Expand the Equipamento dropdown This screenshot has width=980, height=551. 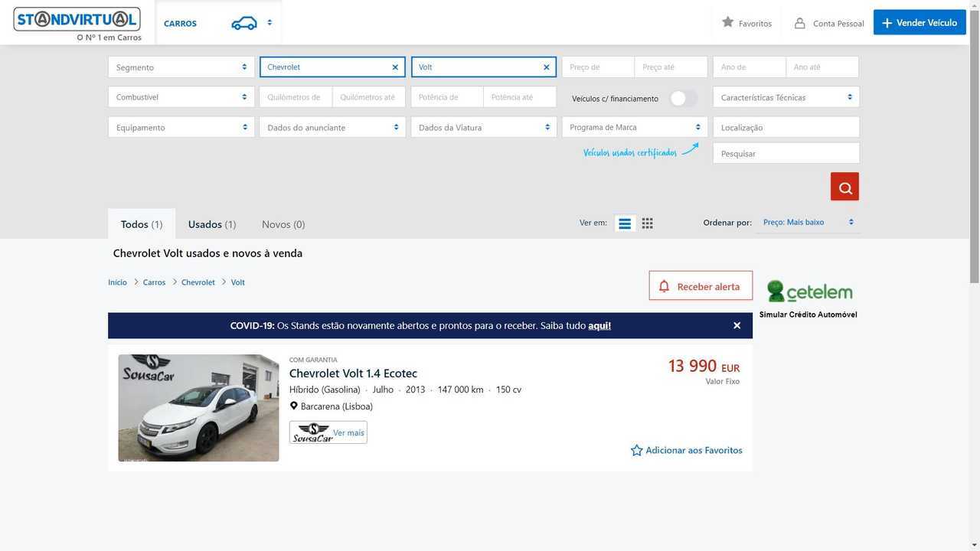(181, 127)
